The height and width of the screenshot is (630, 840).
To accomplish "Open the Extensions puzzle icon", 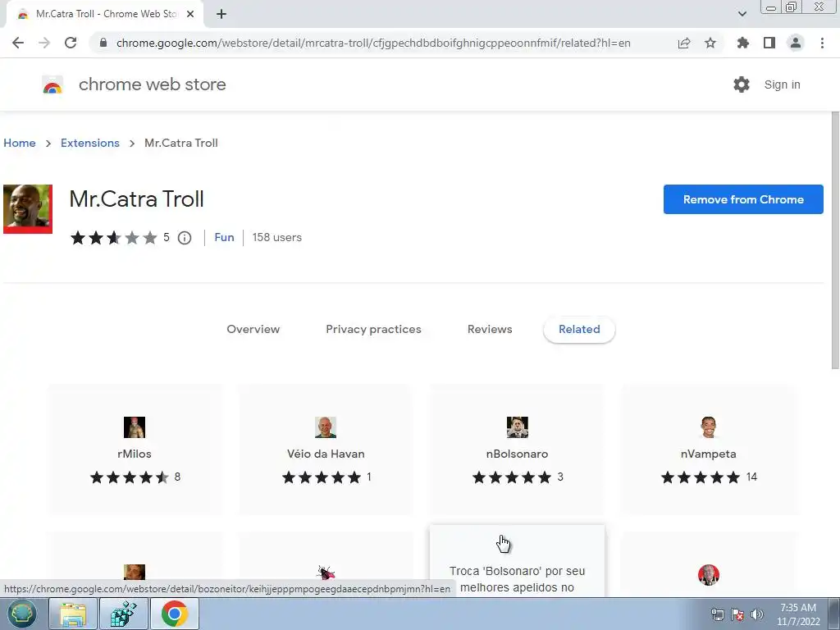I will click(x=743, y=43).
